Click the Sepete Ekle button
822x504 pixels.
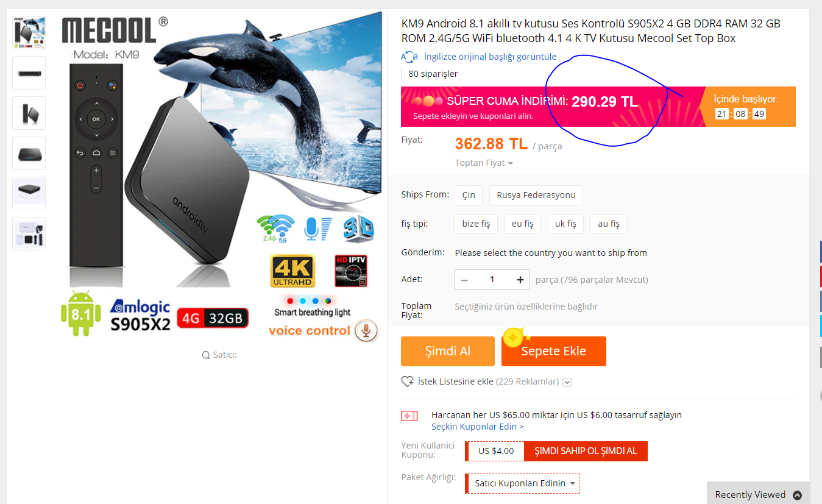tap(554, 351)
